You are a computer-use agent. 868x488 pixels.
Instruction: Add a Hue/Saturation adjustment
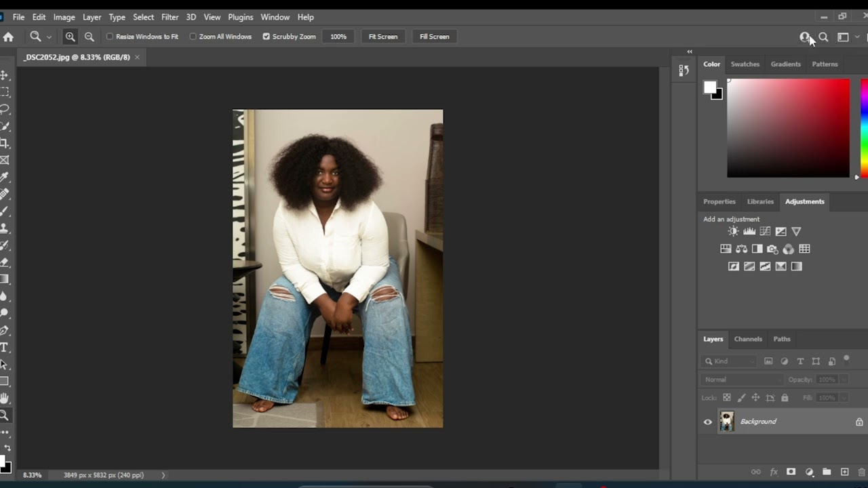click(726, 249)
